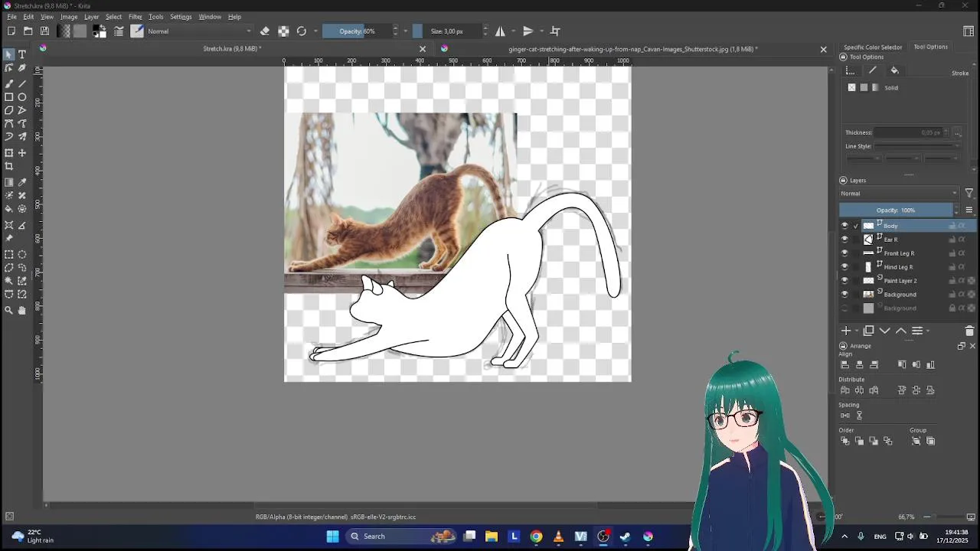Select the Calligraphy tool
This screenshot has width=980, height=551.
22,68
